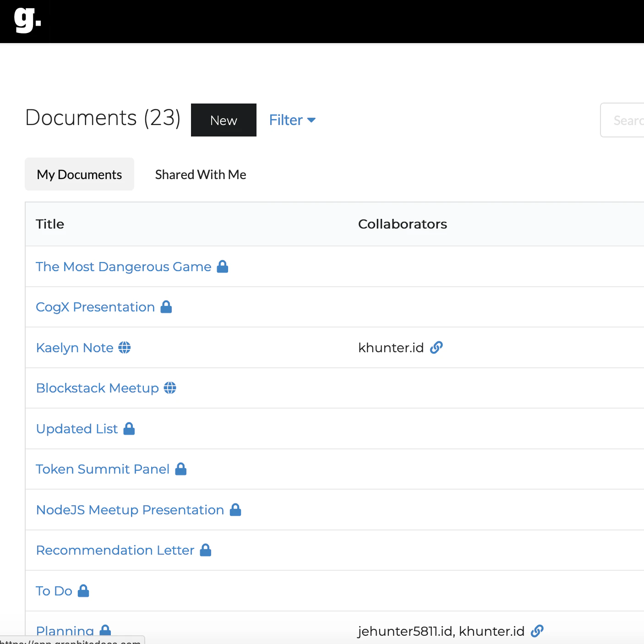Click the Title column header

coord(50,224)
